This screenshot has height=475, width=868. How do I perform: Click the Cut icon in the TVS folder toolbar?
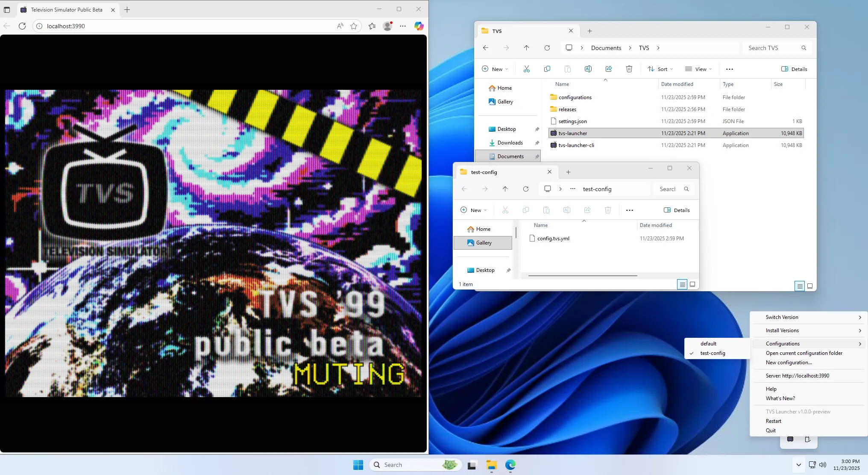click(x=527, y=68)
